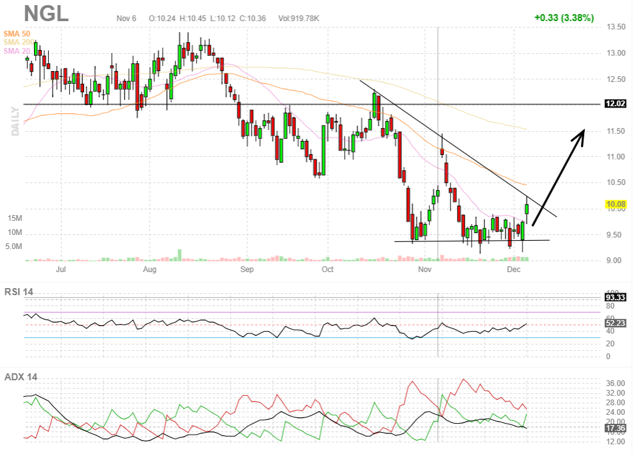Click the 13.50 price axis label
Screen dimensions: 640x452
tap(616, 27)
